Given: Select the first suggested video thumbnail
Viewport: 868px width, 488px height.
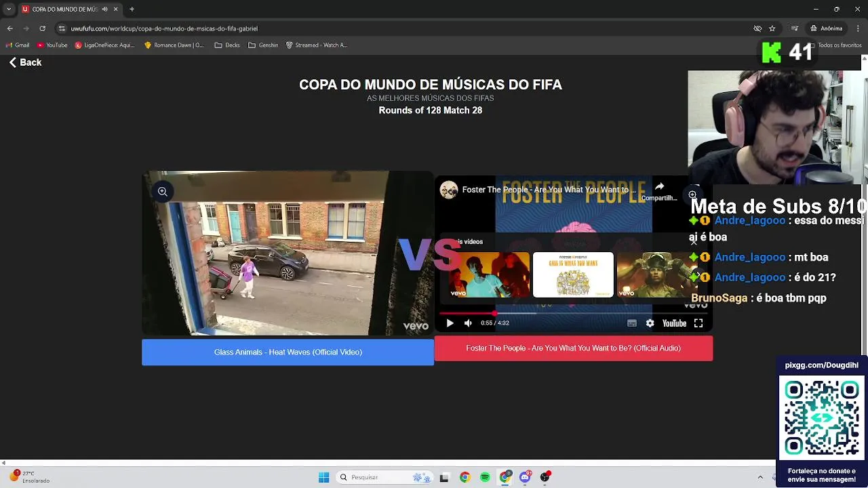Looking at the screenshot, I should (x=489, y=275).
